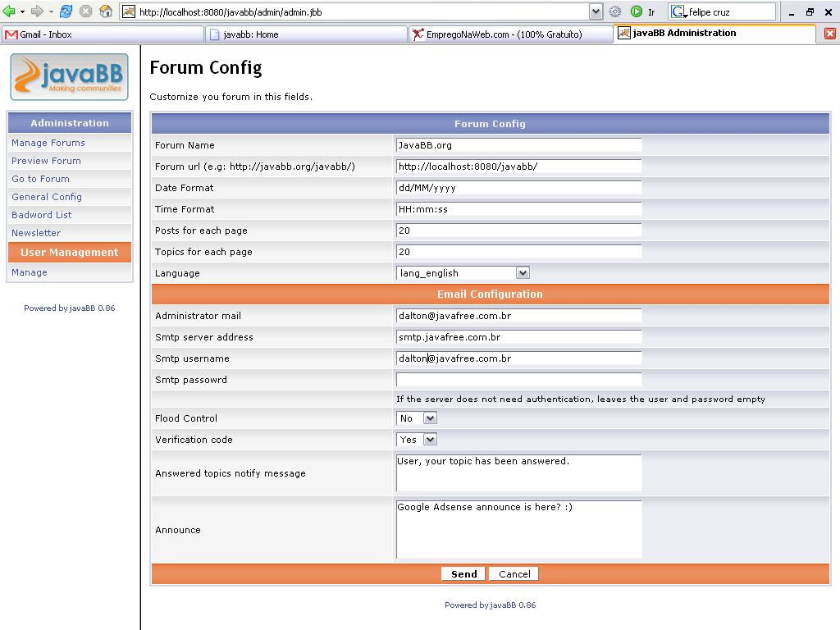Click the Home icon in toolbar

pos(106,11)
